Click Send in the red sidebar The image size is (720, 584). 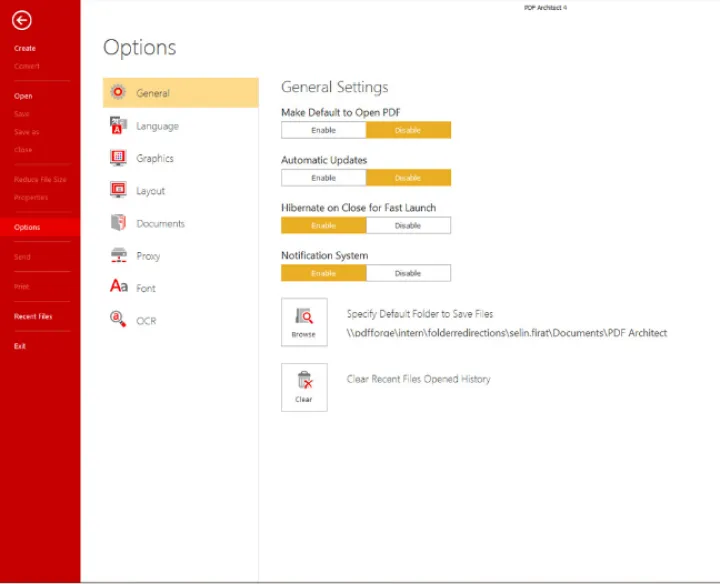tap(22, 257)
